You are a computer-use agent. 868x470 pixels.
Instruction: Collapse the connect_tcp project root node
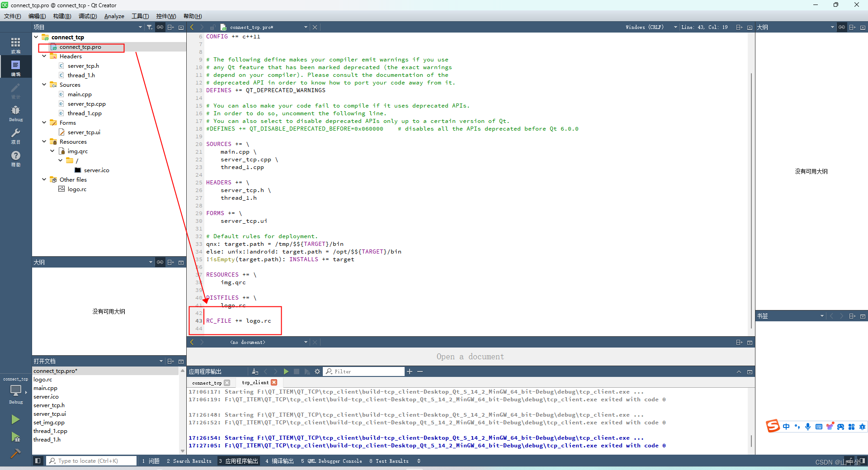[36, 37]
